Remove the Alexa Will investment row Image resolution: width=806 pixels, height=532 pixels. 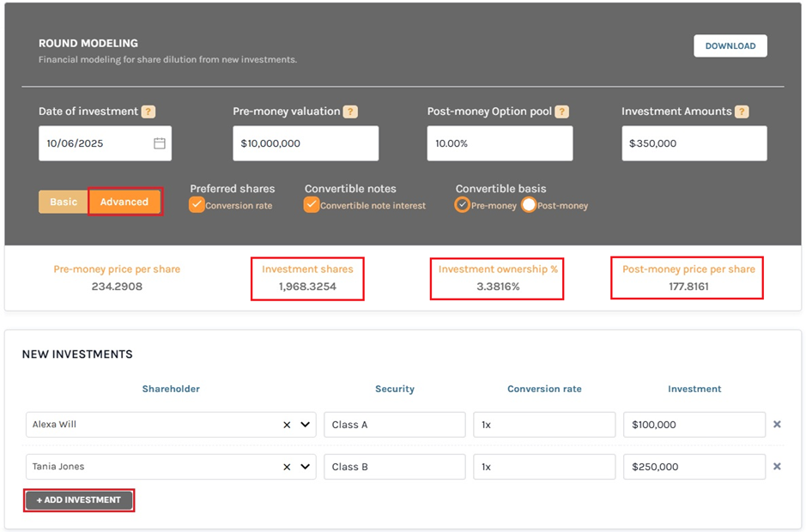click(x=777, y=424)
